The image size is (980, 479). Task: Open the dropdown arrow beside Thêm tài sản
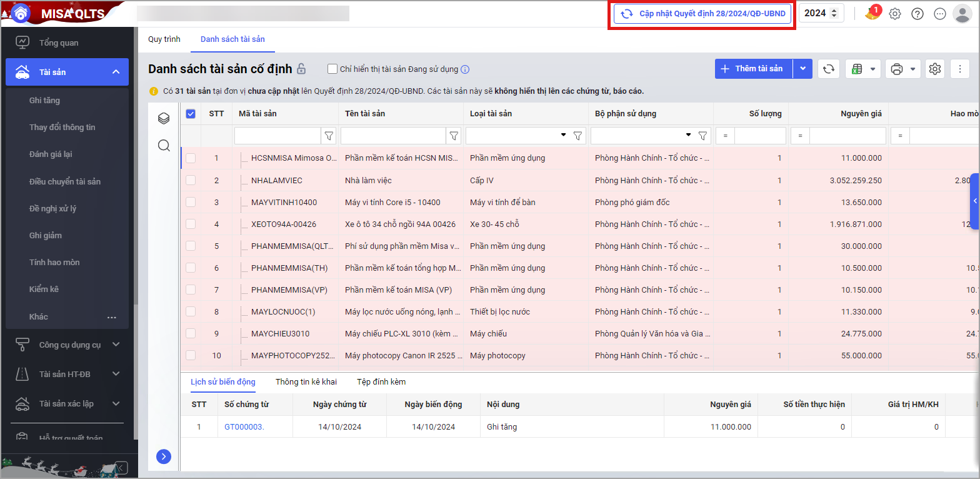click(x=802, y=69)
